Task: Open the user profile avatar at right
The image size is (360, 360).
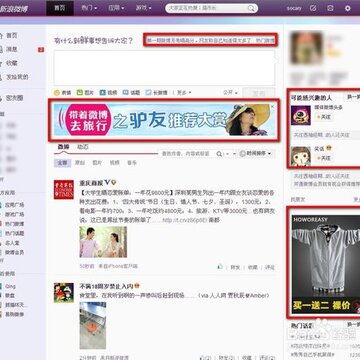Action: click(307, 48)
